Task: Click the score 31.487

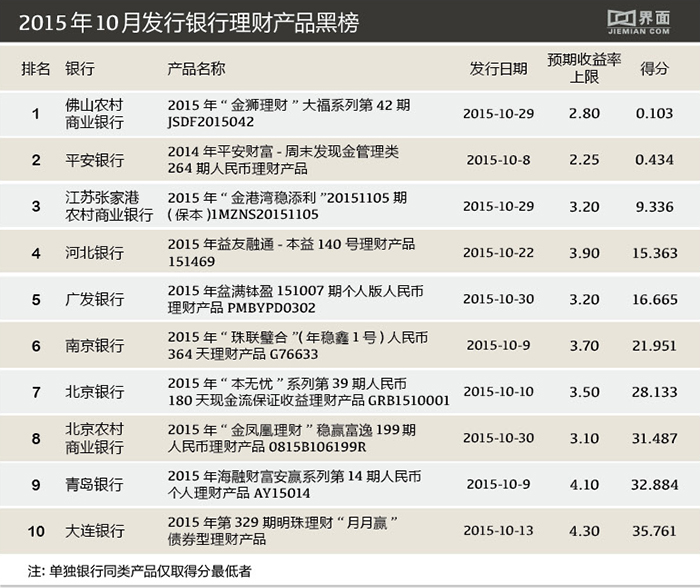Action: pyautogui.click(x=654, y=438)
